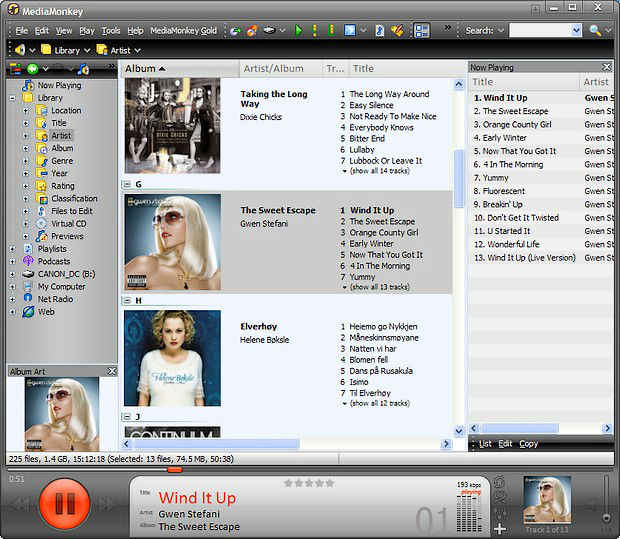Click the volume slider knob
The image size is (620, 539).
pos(606,518)
